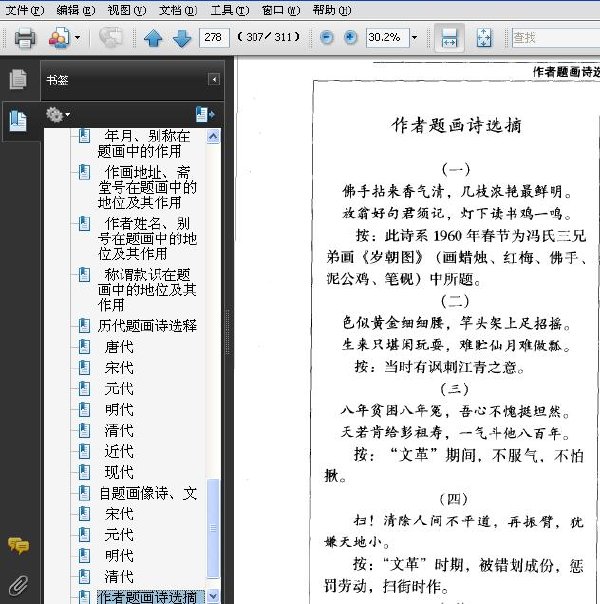Screen dimensions: 600x604
Task: Open bookmark 作者姓名、别号在题画中的地位及其作用
Action: (x=147, y=238)
